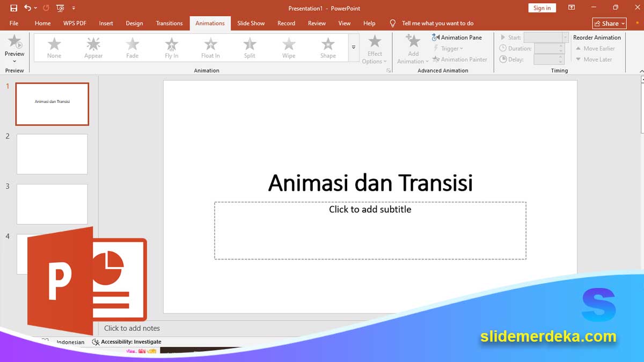Image resolution: width=644 pixels, height=362 pixels.
Task: Switch to the WPS PDF tab
Action: pos(75,23)
